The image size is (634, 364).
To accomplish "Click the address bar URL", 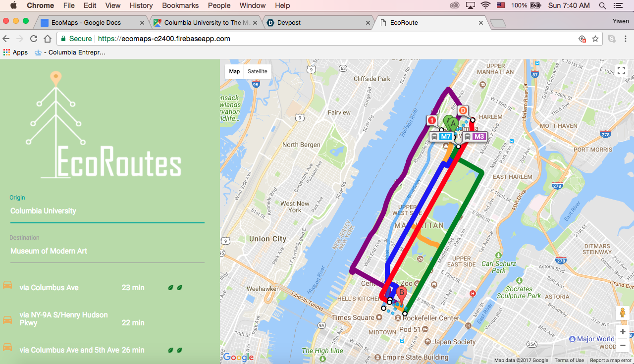I will point(164,39).
